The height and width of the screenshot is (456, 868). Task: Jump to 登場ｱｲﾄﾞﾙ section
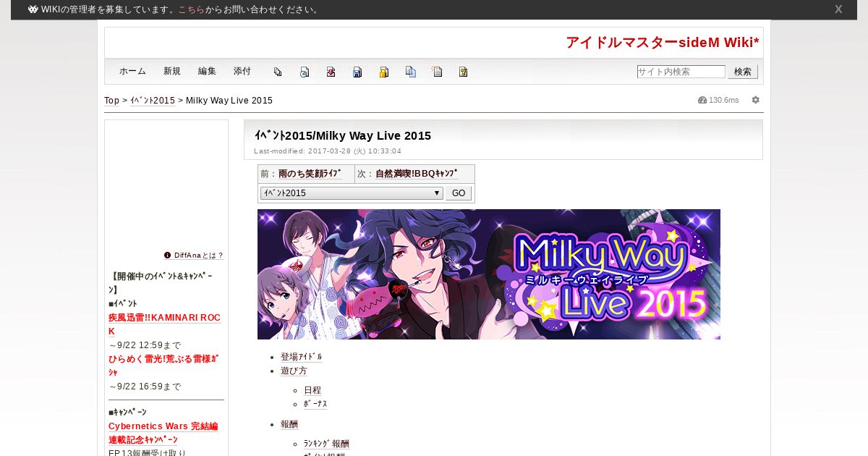pos(301,357)
